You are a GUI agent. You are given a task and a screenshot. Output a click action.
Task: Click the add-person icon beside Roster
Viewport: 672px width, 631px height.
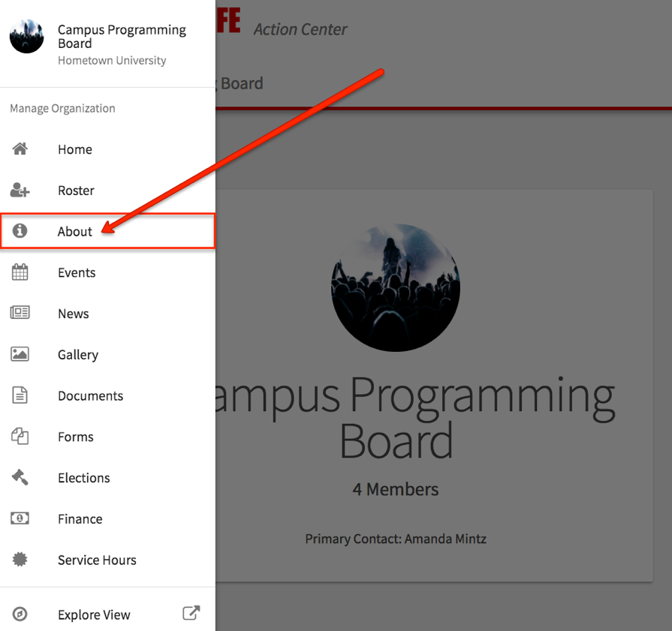point(20,191)
